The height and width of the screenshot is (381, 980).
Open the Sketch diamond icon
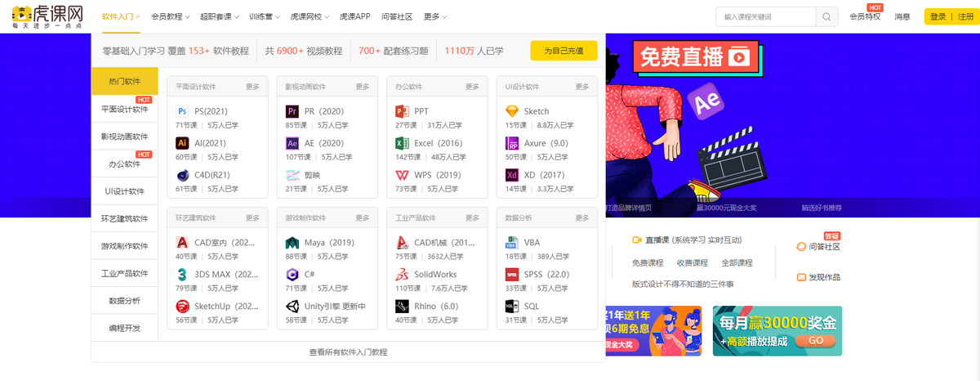coord(511,111)
